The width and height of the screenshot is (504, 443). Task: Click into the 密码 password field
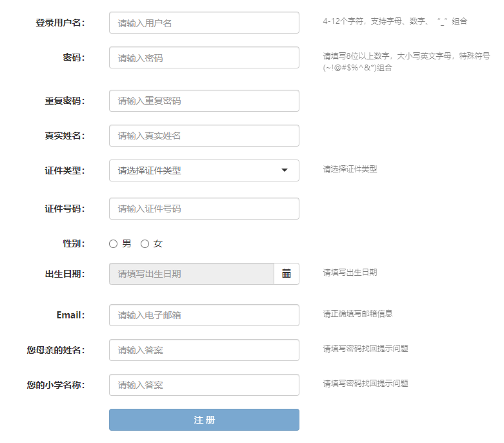coord(204,57)
